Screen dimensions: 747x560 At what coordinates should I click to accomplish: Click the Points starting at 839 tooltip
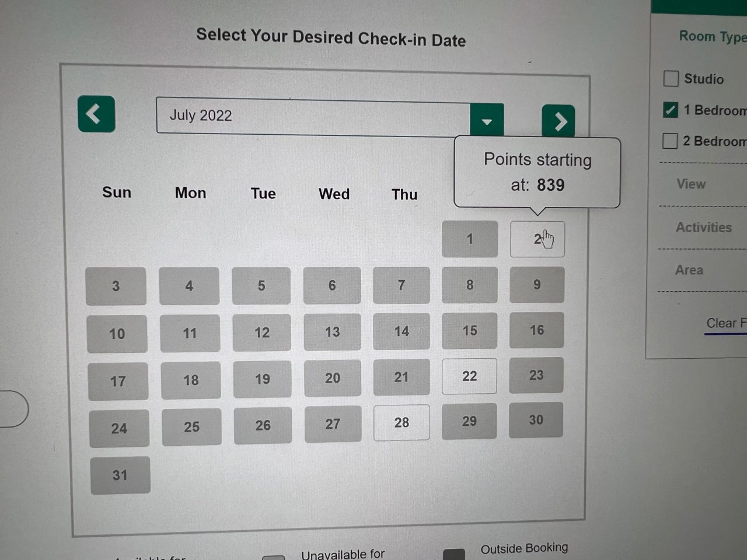[537, 172]
